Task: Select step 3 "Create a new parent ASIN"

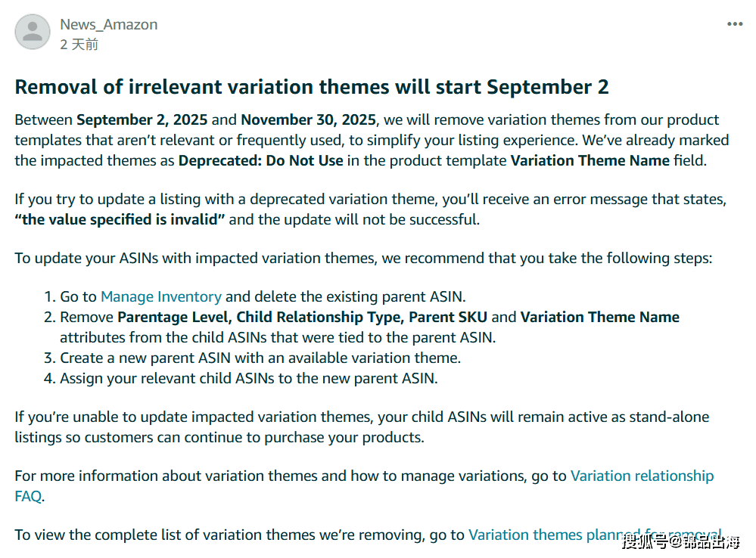Action: 252,358
